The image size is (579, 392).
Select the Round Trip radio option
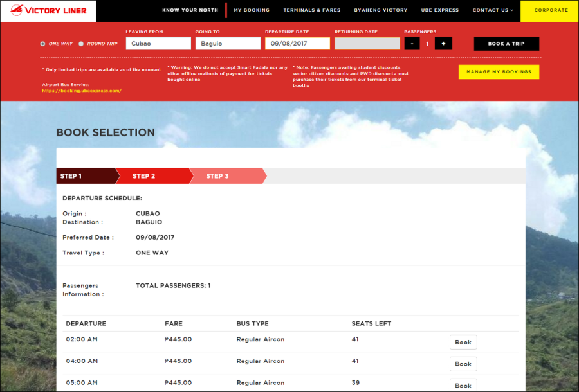81,44
